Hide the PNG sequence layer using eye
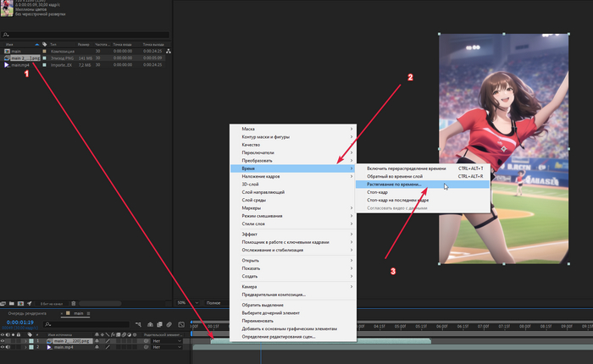Image resolution: width=593 pixels, height=364 pixels. [x=3, y=340]
